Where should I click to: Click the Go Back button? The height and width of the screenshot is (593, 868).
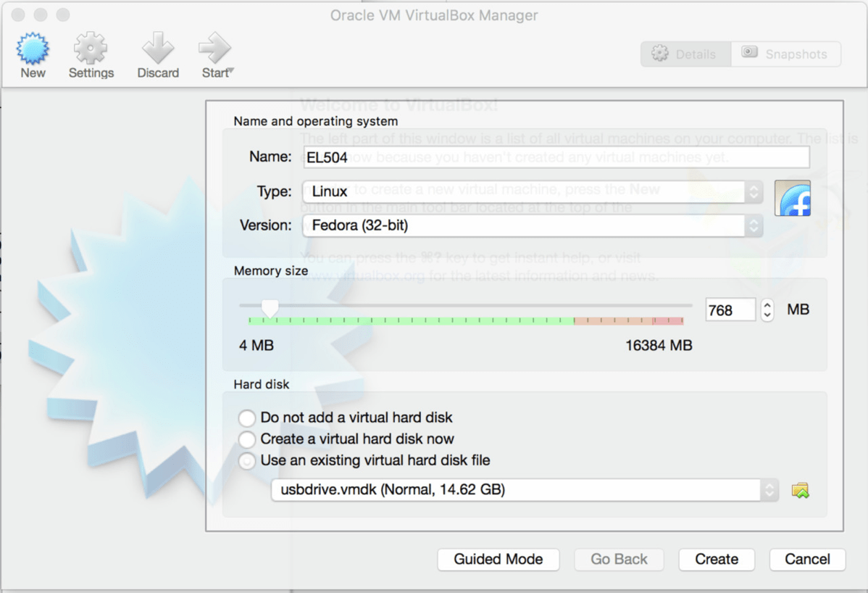619,559
